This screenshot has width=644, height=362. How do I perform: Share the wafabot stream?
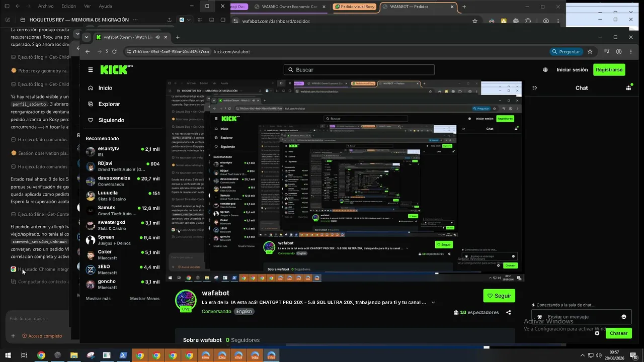pos(509,312)
